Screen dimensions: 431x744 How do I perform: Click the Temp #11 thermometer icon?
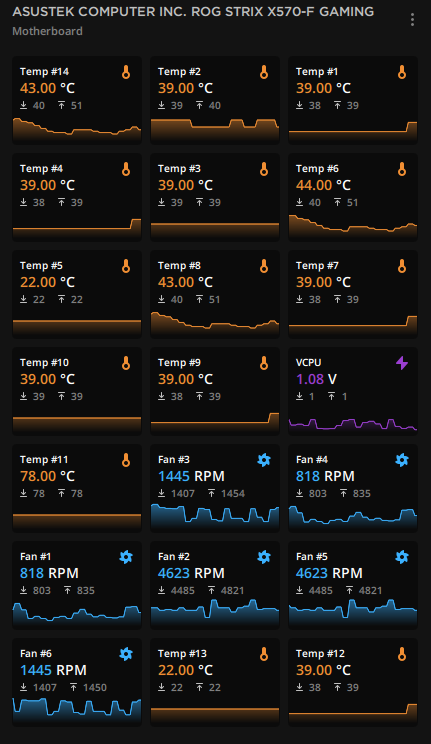pos(126,460)
